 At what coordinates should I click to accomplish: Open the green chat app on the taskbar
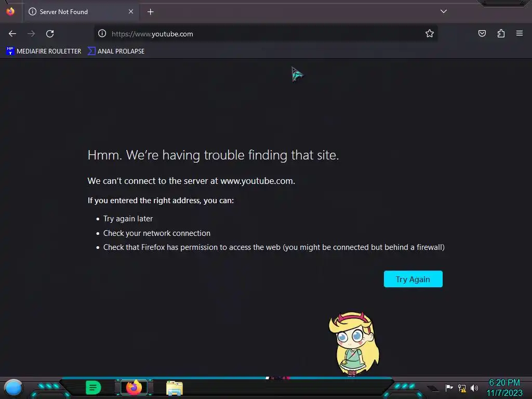[94, 388]
